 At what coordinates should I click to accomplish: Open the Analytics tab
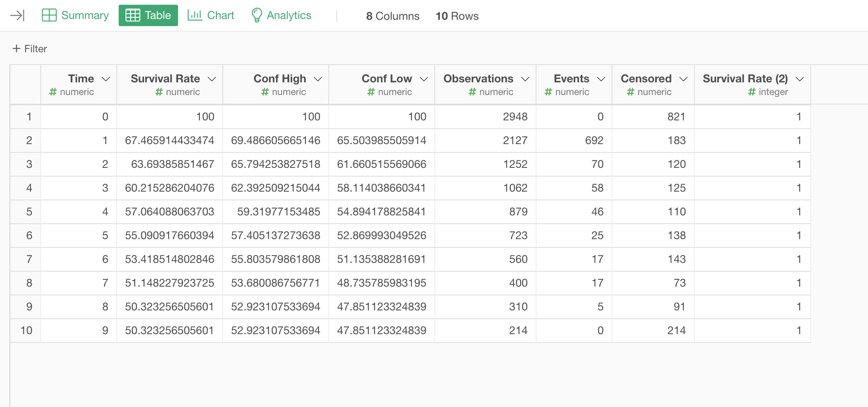point(281,15)
